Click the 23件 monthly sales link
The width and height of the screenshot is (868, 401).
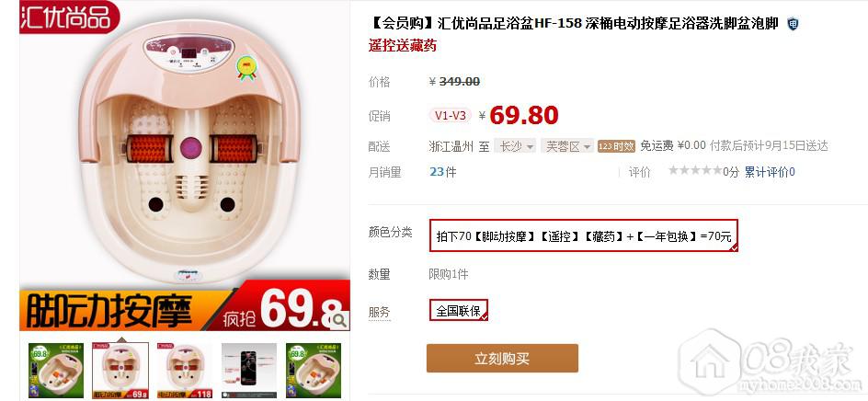[443, 172]
